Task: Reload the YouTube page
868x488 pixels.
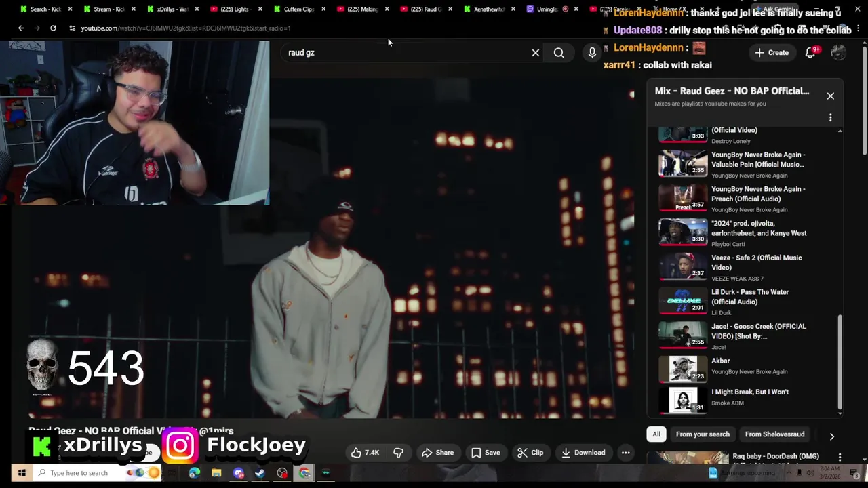Action: tap(53, 28)
